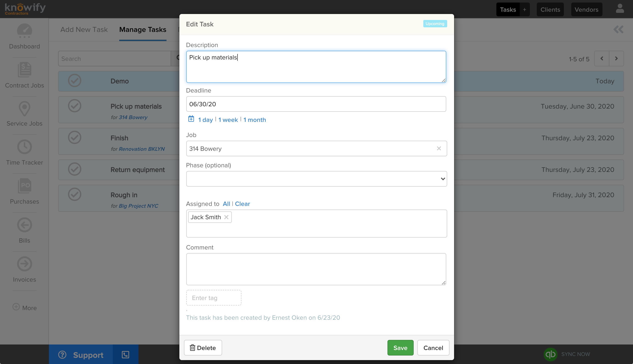
Task: Open Invoices in the sidebar
Action: pyautogui.click(x=25, y=269)
